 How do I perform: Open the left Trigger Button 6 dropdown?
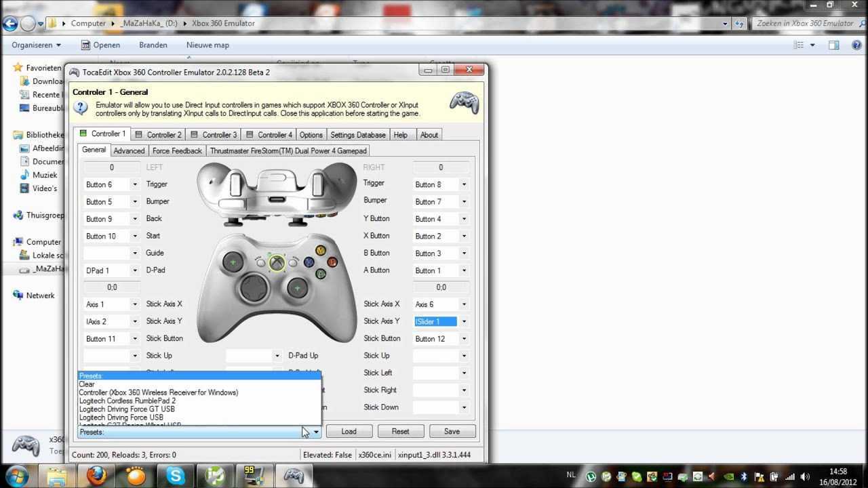click(134, 184)
